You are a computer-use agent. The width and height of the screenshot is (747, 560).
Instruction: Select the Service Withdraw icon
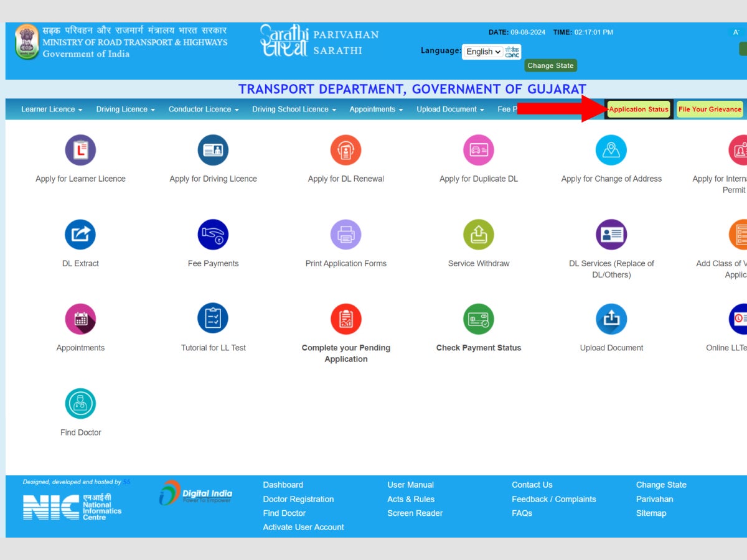click(x=478, y=235)
